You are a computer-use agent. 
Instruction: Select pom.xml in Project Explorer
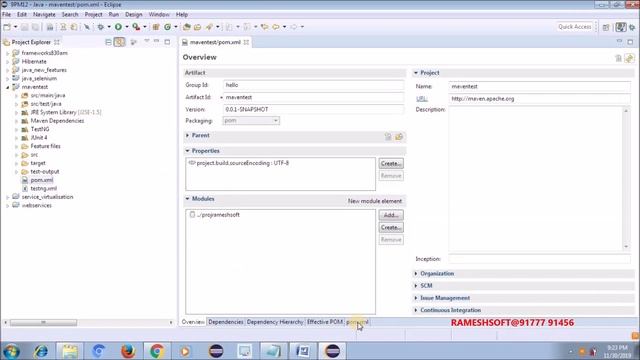coord(42,180)
